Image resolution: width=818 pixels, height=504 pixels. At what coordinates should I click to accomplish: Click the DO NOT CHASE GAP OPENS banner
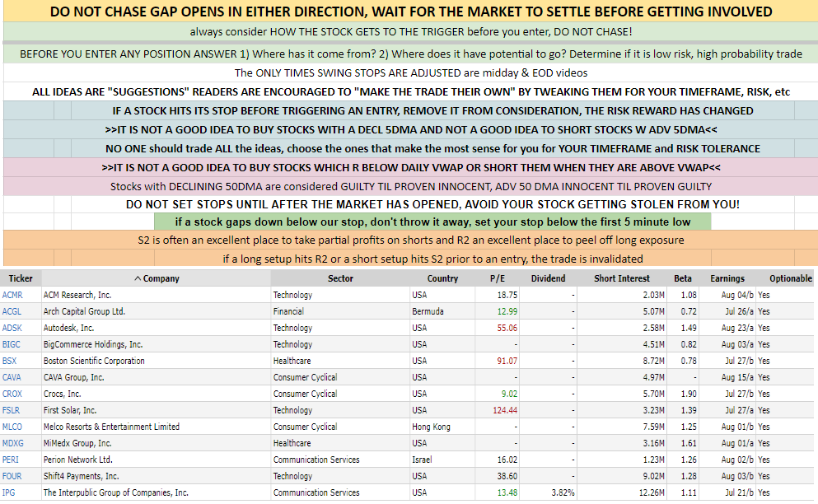pos(410,12)
